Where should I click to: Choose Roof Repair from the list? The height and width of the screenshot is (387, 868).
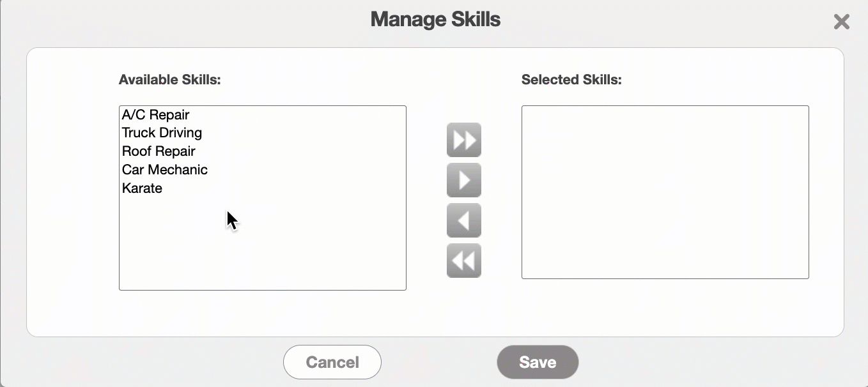point(159,151)
